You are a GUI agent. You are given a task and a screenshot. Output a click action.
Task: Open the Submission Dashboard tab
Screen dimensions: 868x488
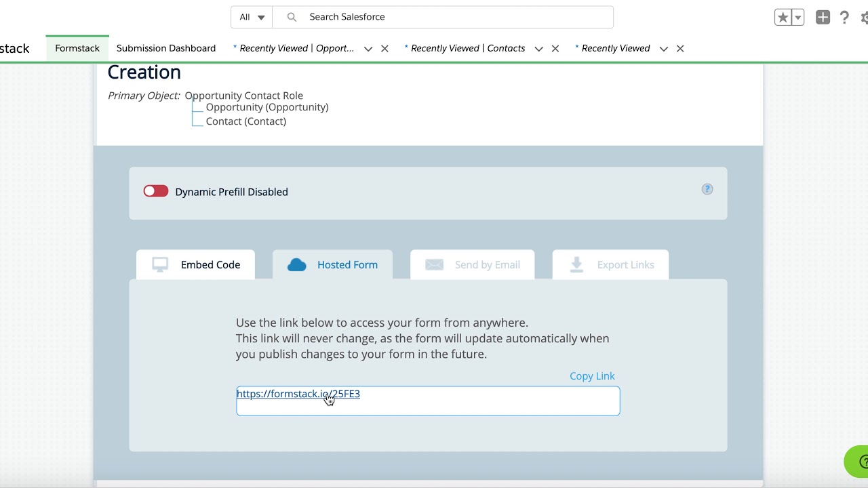(166, 48)
